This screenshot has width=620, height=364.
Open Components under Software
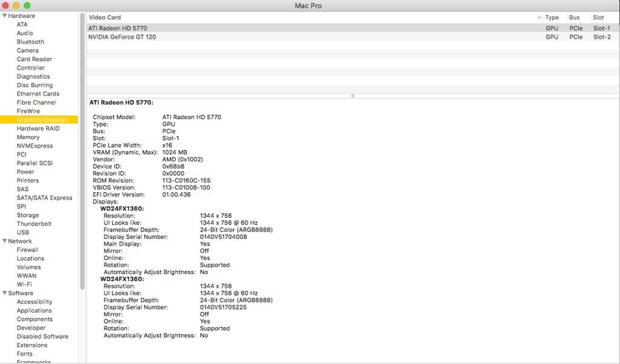point(35,320)
